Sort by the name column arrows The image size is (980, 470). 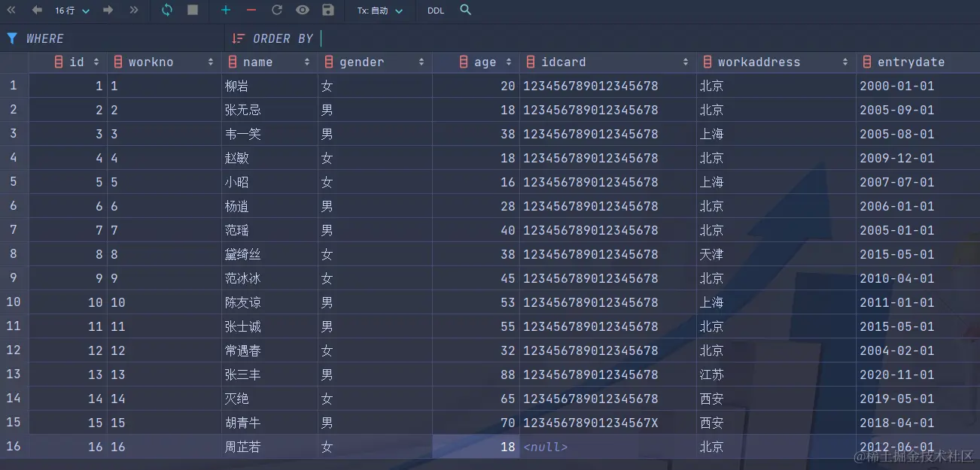tap(307, 62)
